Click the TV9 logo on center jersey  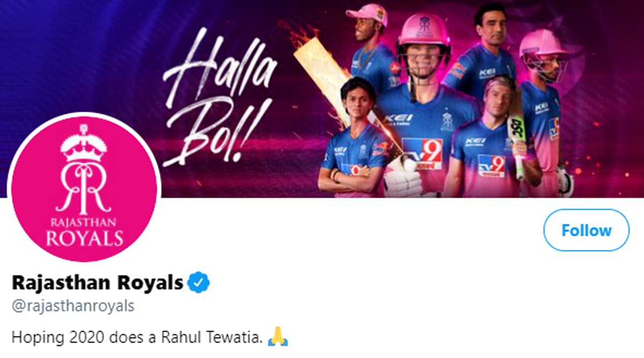[422, 154]
